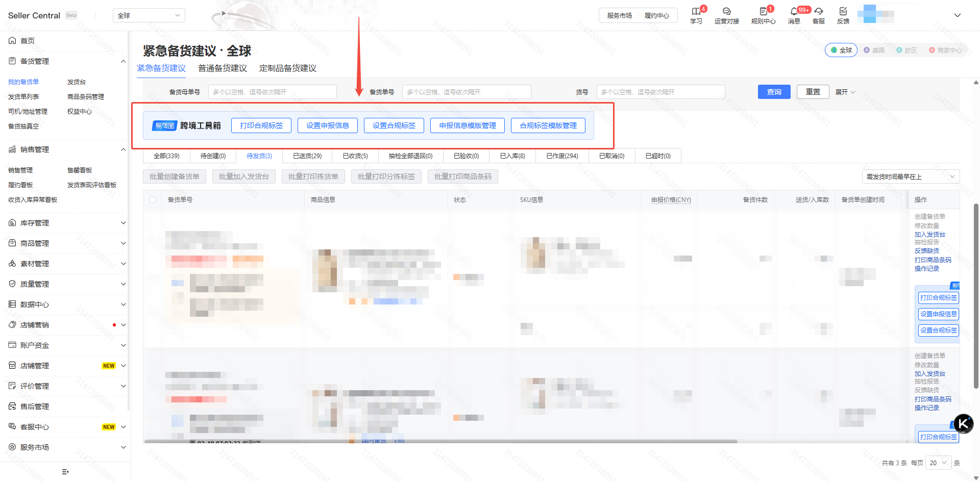This screenshot has width=980, height=482.
Task: Click the 备货单号 input field
Action: point(467,92)
